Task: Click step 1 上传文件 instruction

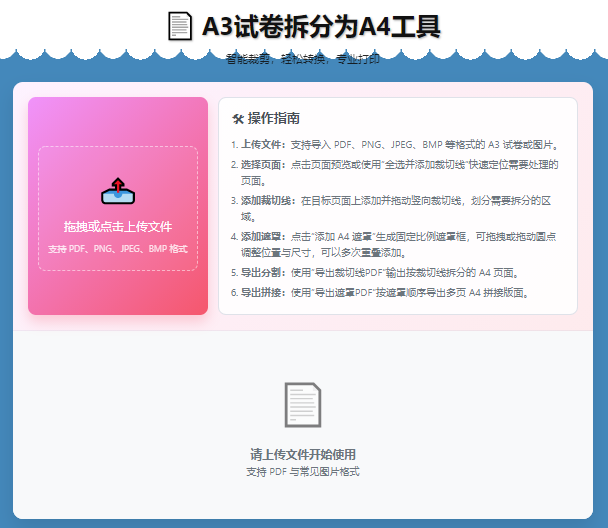Action: coord(395,145)
